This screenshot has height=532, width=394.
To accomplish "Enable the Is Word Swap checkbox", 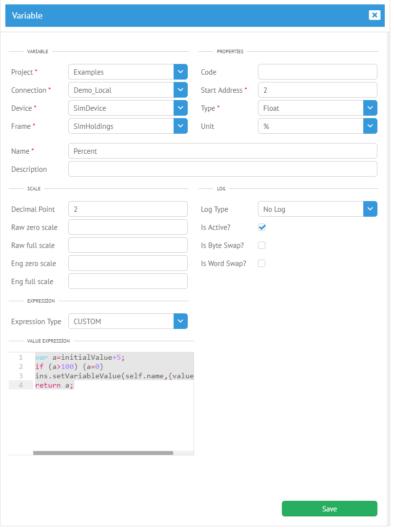I will click(262, 263).
